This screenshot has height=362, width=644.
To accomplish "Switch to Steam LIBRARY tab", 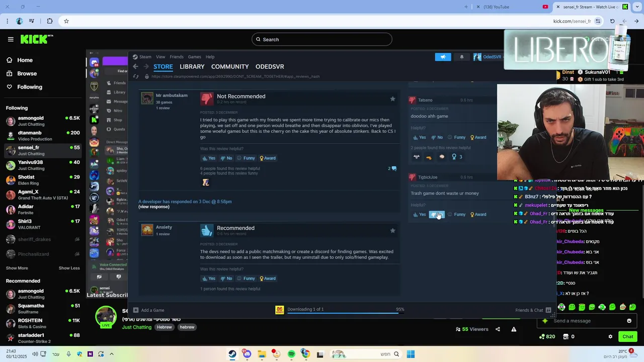I will 192,66.
